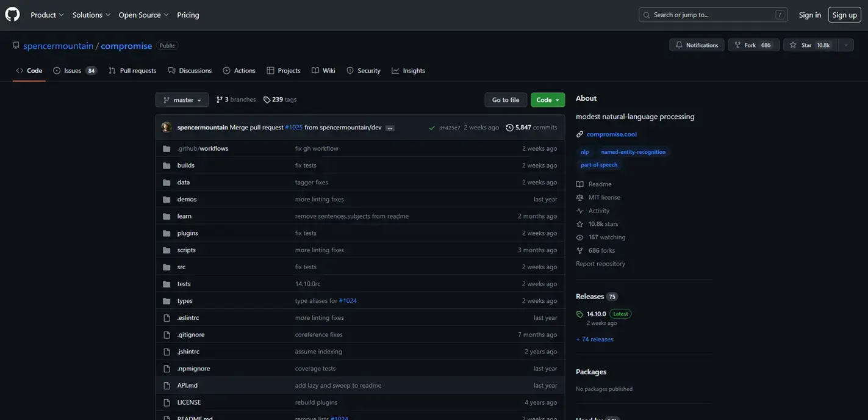Click the release tag icon beside 14.10.0
The image size is (868, 420).
579,314
